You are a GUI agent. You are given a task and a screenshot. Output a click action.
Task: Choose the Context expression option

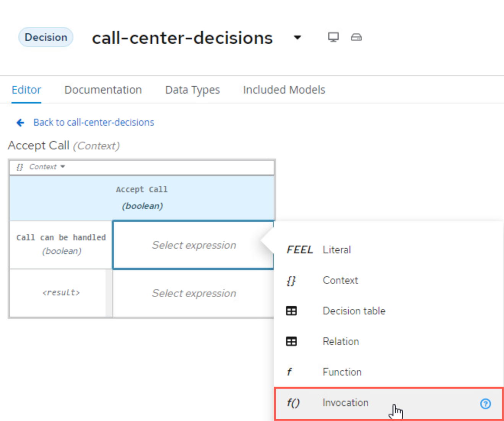(389, 280)
